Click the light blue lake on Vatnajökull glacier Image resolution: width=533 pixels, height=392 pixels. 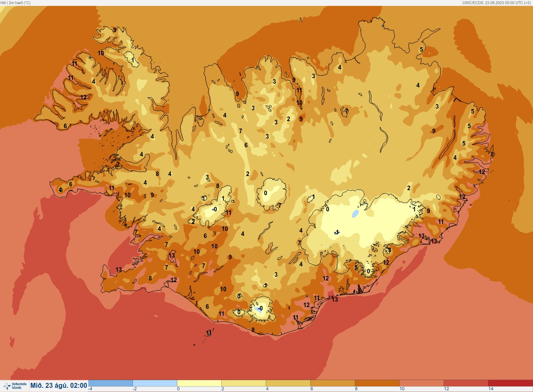pyautogui.click(x=355, y=214)
